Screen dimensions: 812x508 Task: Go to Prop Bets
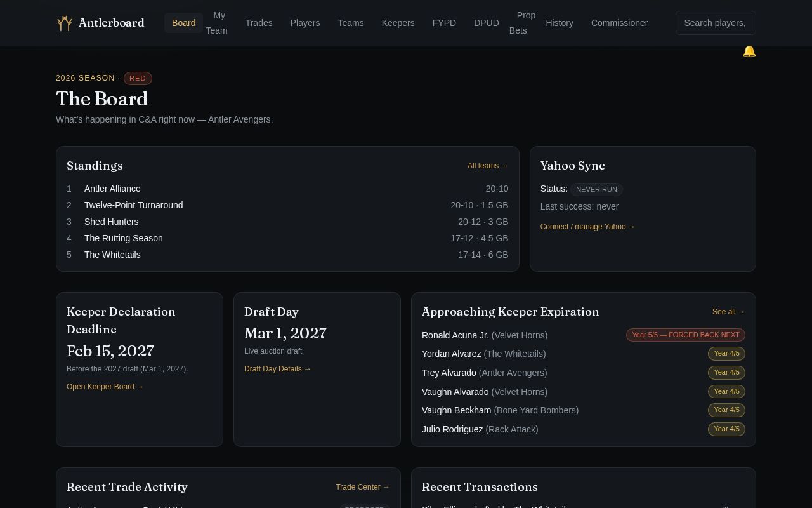click(523, 23)
